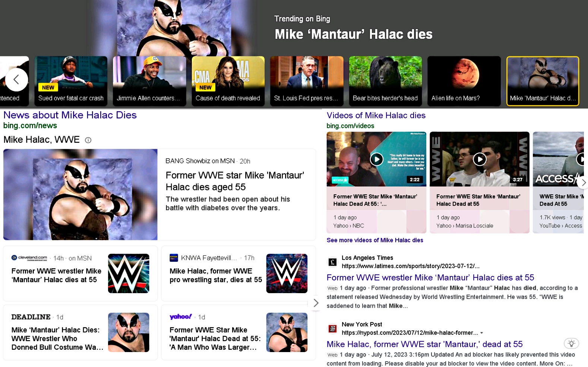Click WWE logo thumbnail in cleveland.com card
This screenshot has height=367, width=588.
[129, 273]
